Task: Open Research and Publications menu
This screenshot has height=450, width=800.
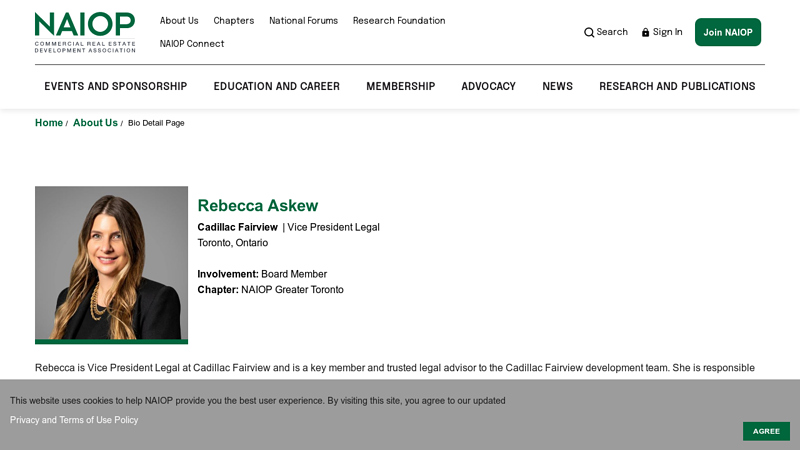Action: 677,86
